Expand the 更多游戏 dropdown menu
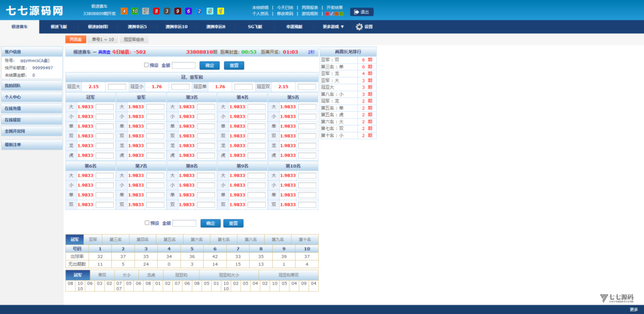Viewport: 644px width, 314px height. [333, 27]
